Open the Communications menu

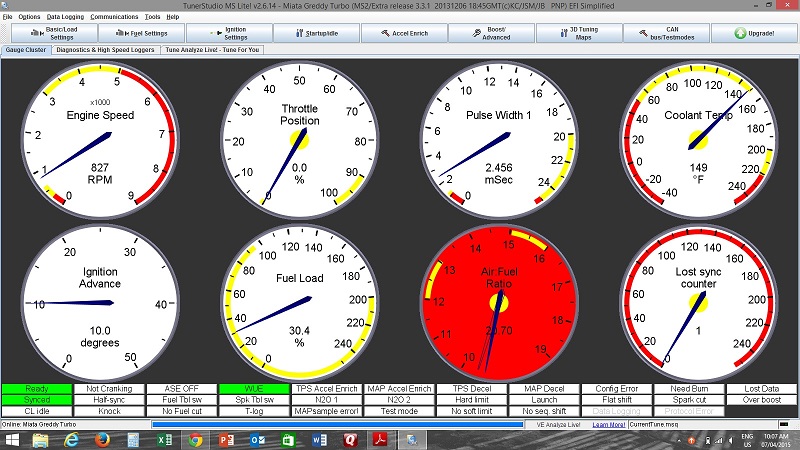(114, 17)
